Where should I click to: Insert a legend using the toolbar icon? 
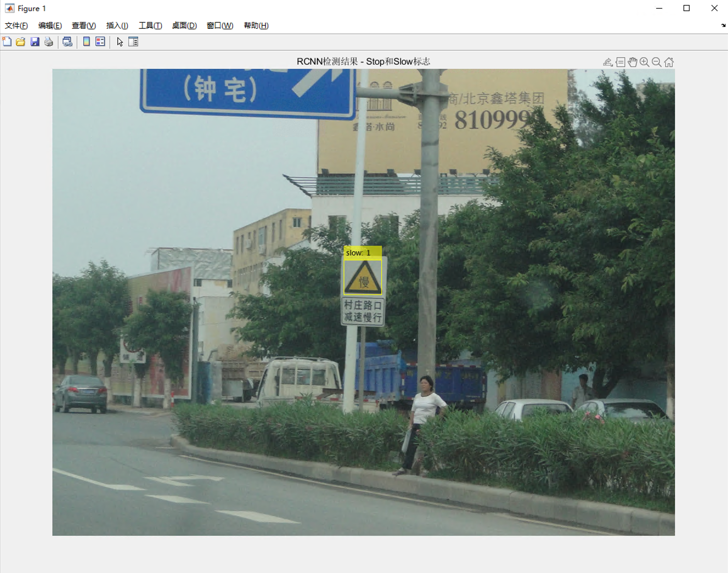coord(100,42)
